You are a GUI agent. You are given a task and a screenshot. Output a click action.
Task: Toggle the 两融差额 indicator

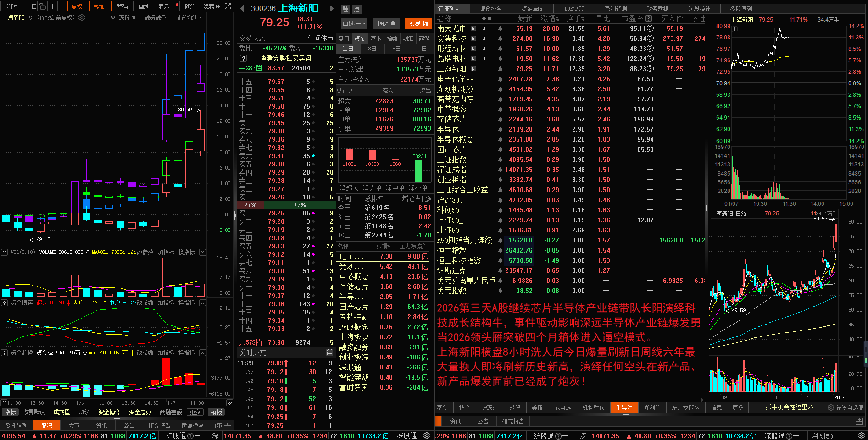[171, 412]
